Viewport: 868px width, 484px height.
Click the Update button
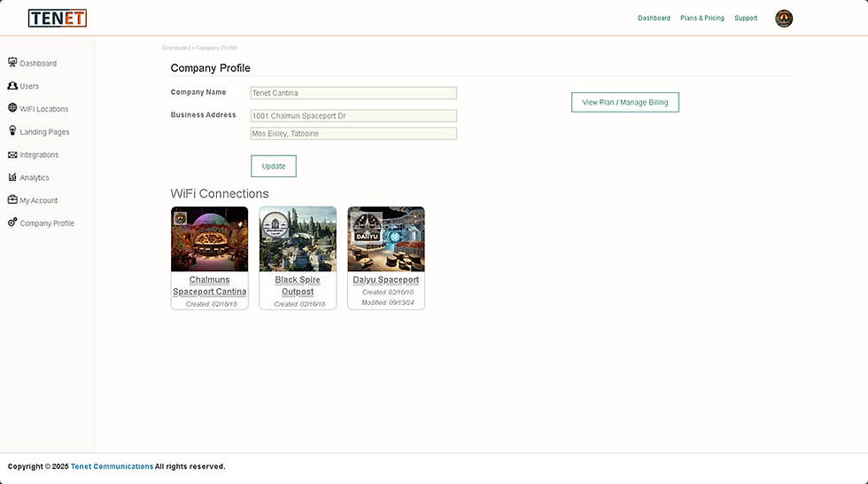(274, 166)
